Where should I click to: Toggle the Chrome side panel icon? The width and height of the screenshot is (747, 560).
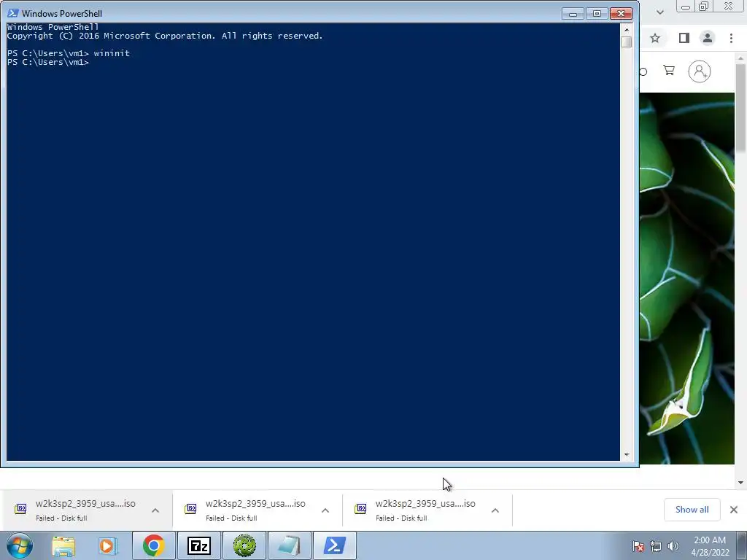point(684,38)
